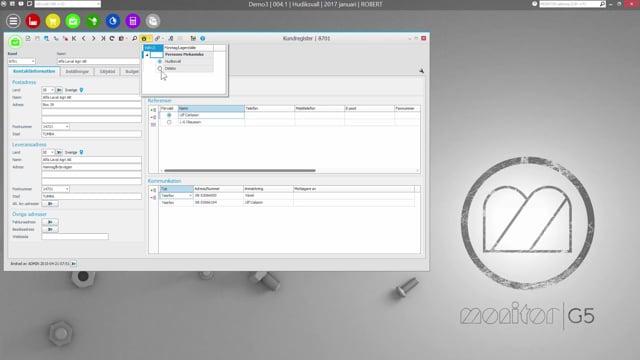This screenshot has height=360, width=640.
Task: Go to the next customer record
Action: pos(93,38)
